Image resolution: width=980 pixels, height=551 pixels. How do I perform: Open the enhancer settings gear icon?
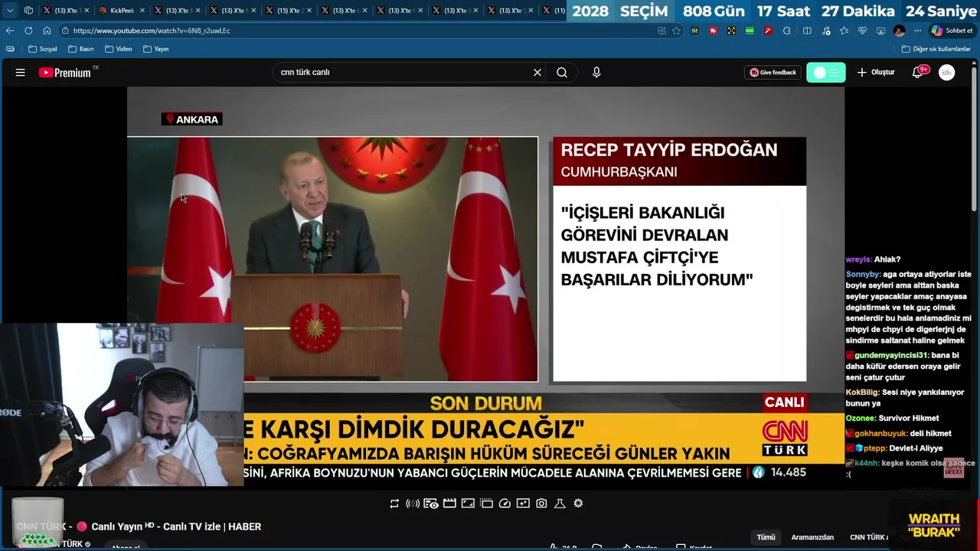578,504
